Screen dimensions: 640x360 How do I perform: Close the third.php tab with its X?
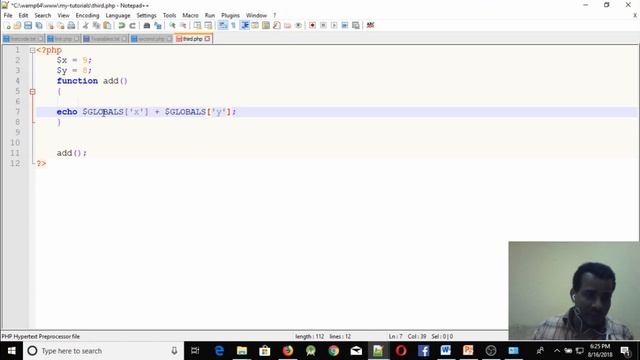207,39
